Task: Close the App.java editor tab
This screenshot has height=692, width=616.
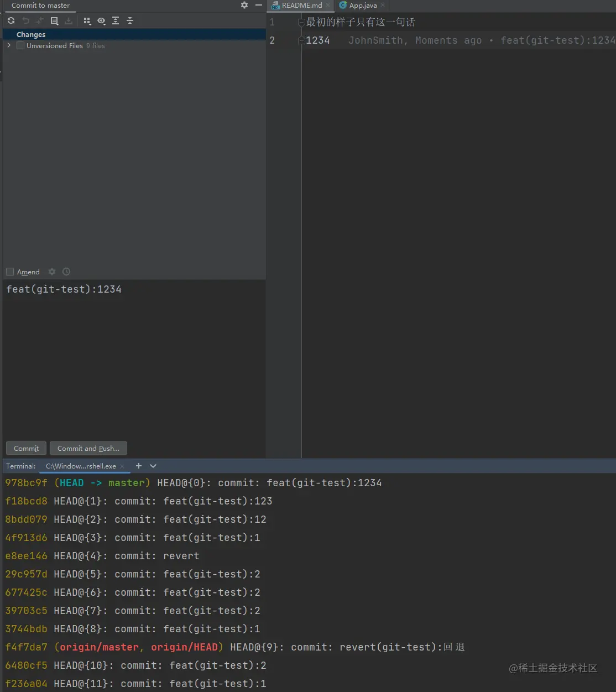Action: pyautogui.click(x=383, y=5)
